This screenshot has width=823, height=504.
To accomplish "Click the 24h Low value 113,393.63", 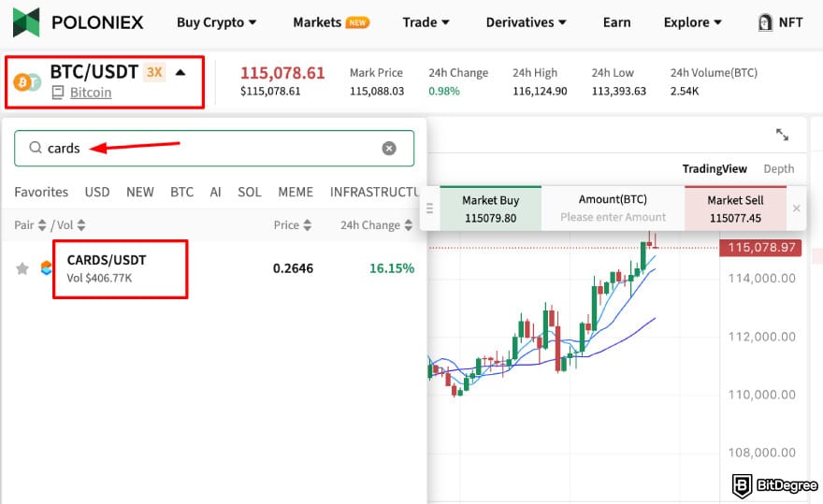I will 619,92.
